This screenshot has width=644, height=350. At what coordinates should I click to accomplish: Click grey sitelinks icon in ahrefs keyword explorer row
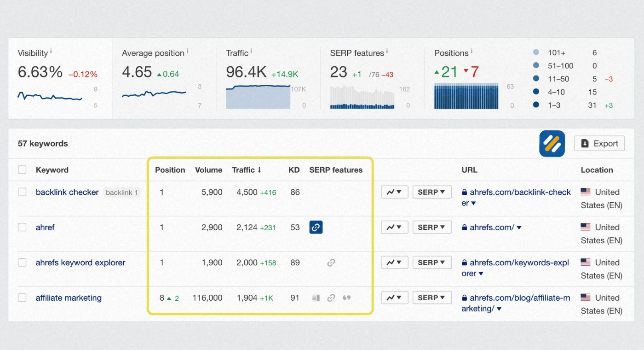(x=331, y=262)
